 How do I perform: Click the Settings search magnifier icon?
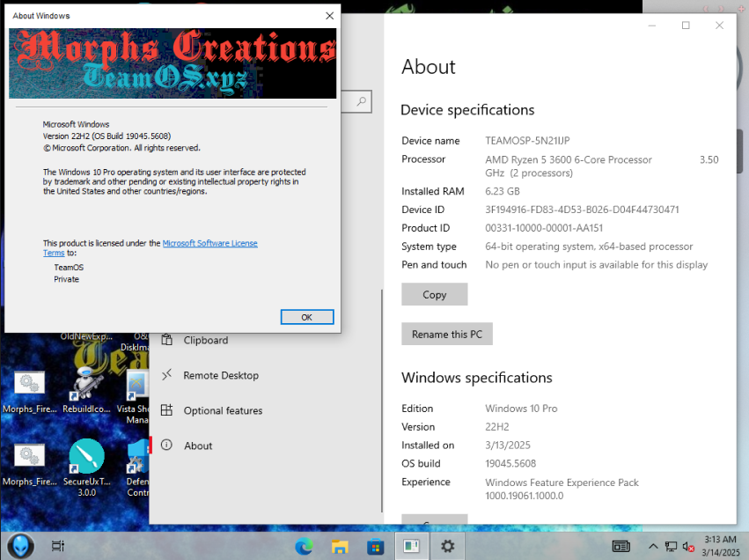pyautogui.click(x=362, y=101)
